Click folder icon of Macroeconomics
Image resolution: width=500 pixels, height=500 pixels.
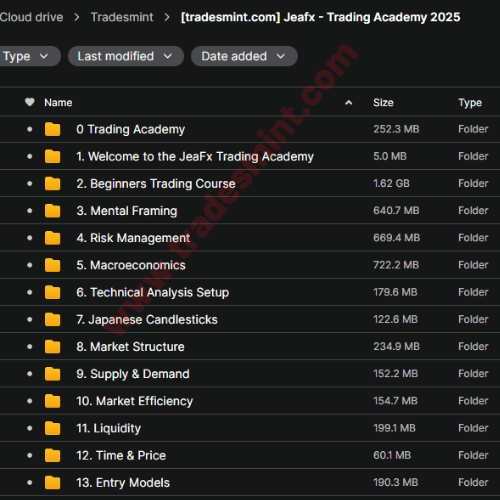click(x=53, y=265)
